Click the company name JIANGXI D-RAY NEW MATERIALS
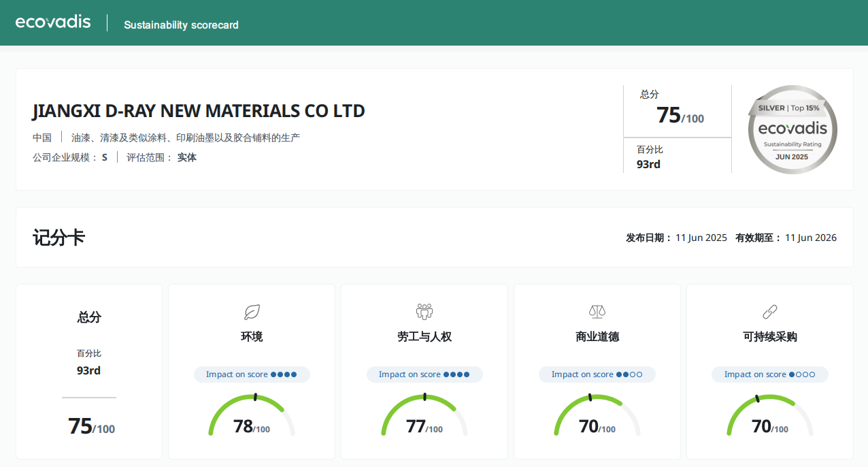 coord(199,111)
